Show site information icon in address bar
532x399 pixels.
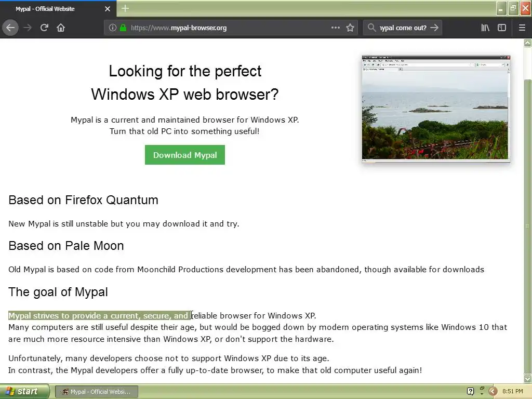(x=113, y=28)
